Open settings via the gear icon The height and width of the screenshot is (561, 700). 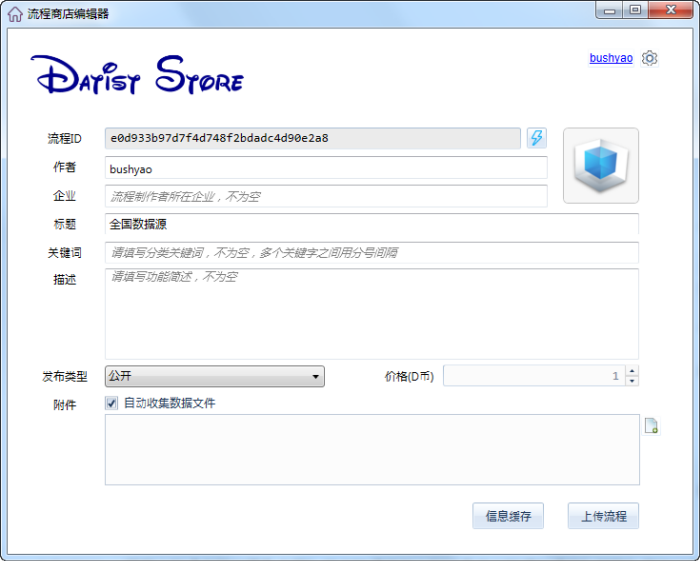point(650,58)
